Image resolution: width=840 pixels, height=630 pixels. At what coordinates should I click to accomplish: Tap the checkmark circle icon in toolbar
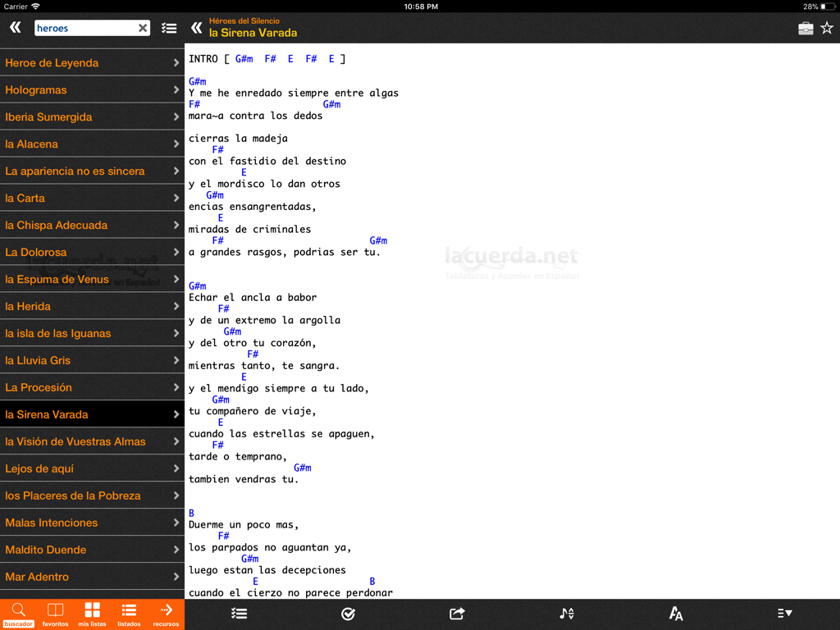[348, 614]
